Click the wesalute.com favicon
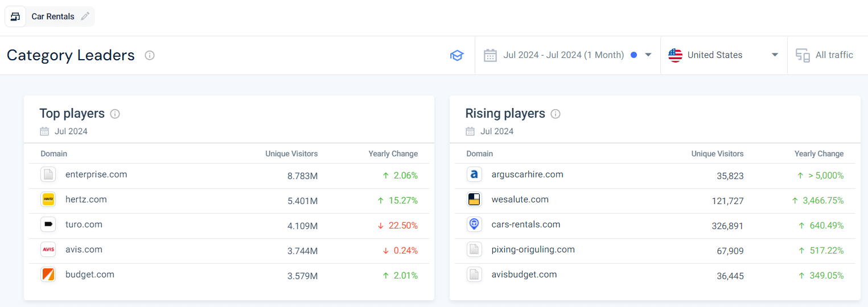Viewport: 868px width, 307px height. click(x=474, y=200)
